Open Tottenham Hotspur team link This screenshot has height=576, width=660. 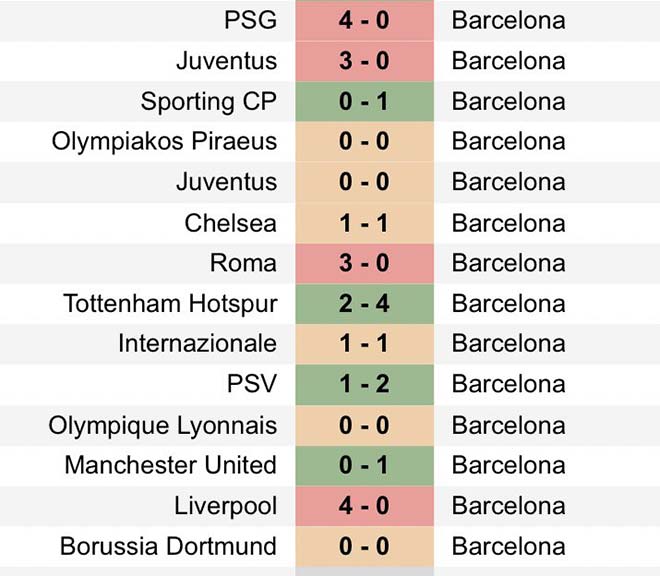(169, 303)
